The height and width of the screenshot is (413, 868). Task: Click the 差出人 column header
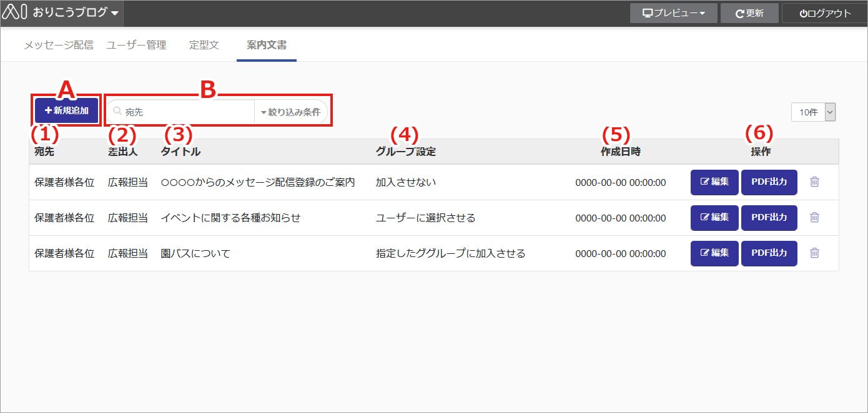coord(123,152)
